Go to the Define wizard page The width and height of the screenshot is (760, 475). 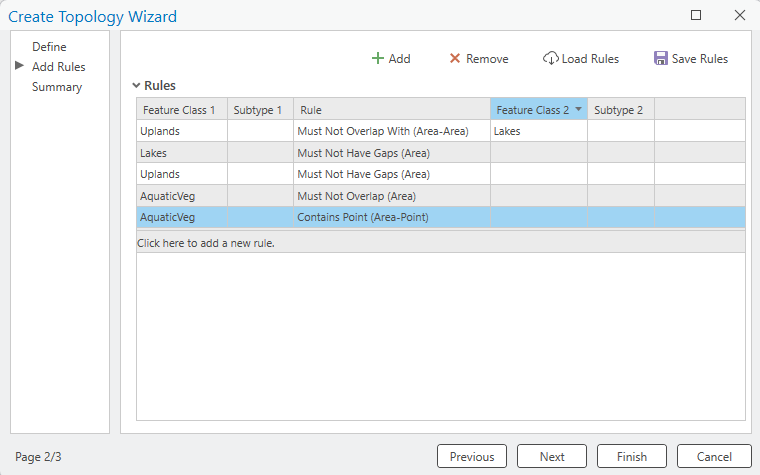point(49,47)
